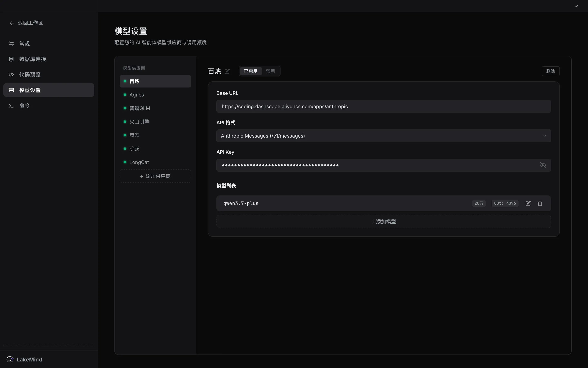Click the LakeMind logo icon
The width and height of the screenshot is (588, 368).
[x=10, y=359]
